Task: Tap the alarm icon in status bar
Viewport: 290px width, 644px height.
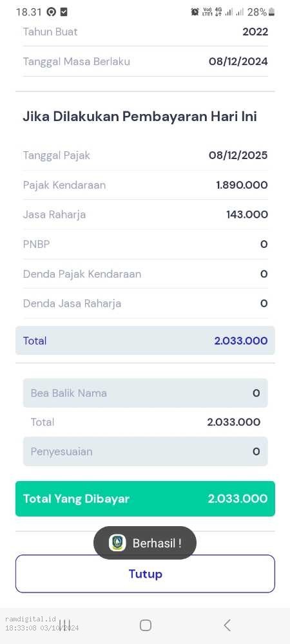Action: point(195,12)
